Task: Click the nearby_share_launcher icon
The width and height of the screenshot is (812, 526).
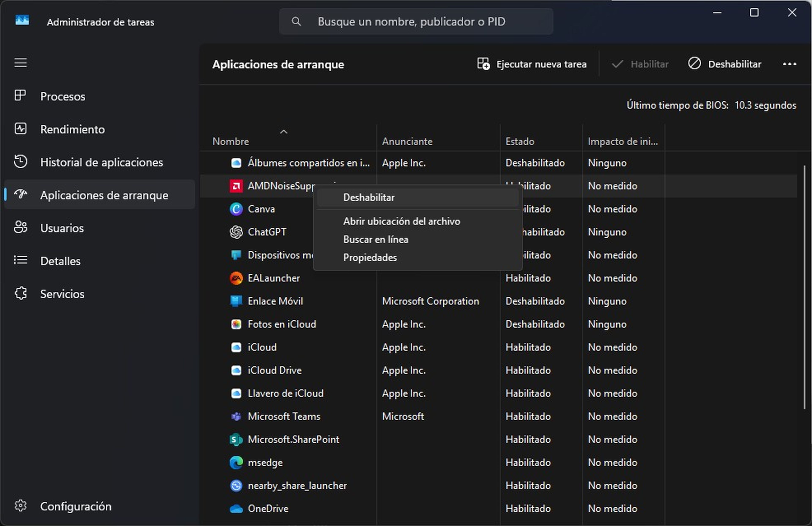Action: point(236,485)
